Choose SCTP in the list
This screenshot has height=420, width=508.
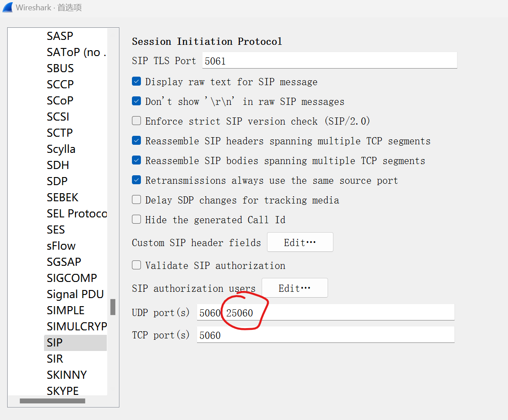click(60, 133)
